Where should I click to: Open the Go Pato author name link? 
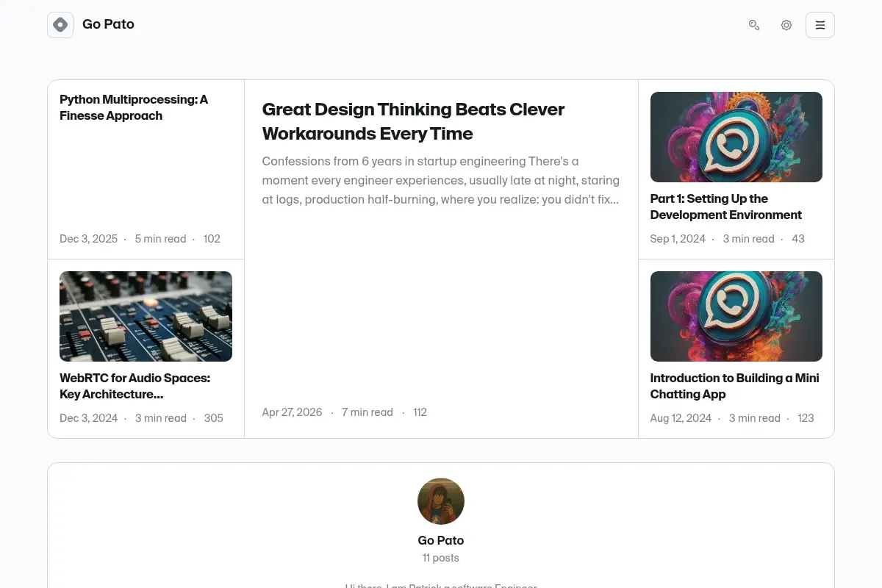point(441,540)
